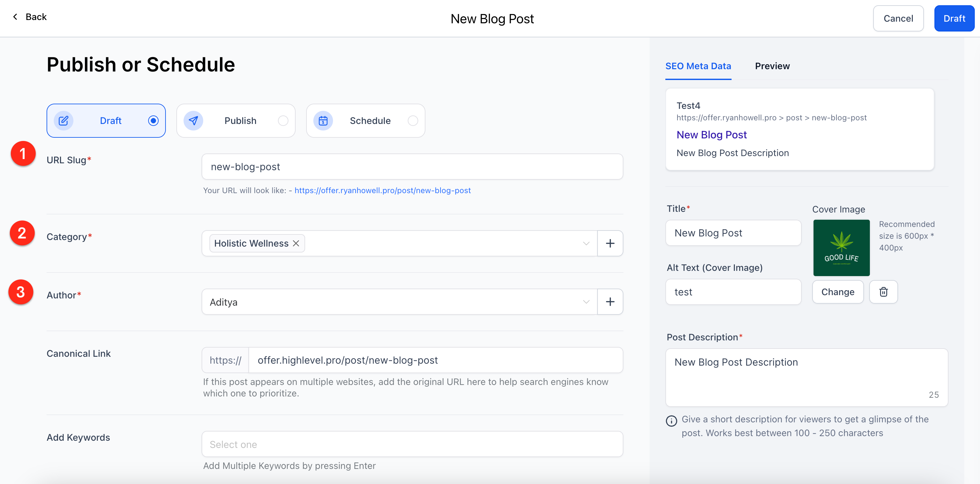Remove the Holistic Wellness category tag
Image resolution: width=980 pixels, height=484 pixels.
tap(296, 243)
